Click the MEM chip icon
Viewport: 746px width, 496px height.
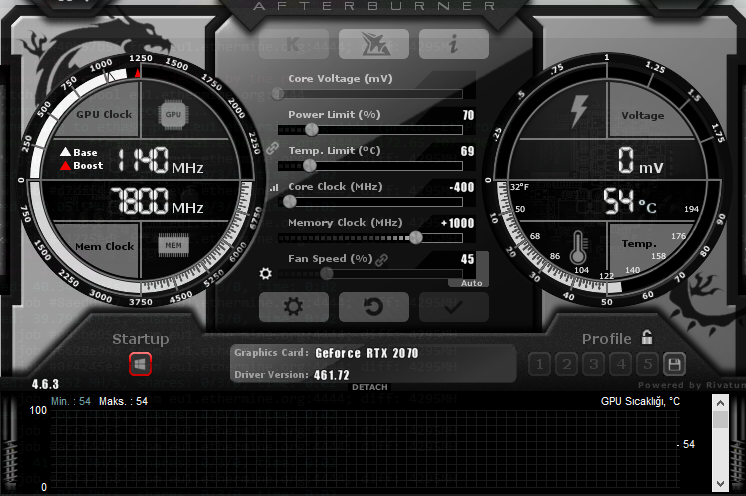coord(173,245)
